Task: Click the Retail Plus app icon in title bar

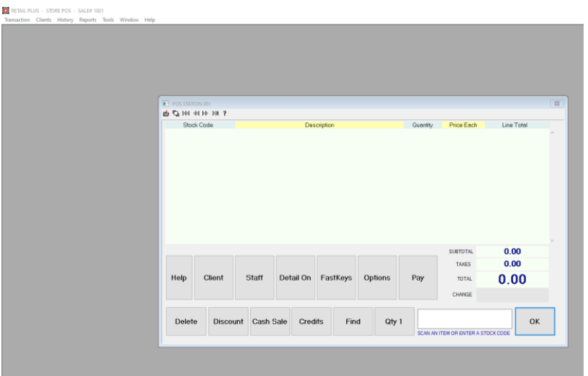Action: click(6, 10)
